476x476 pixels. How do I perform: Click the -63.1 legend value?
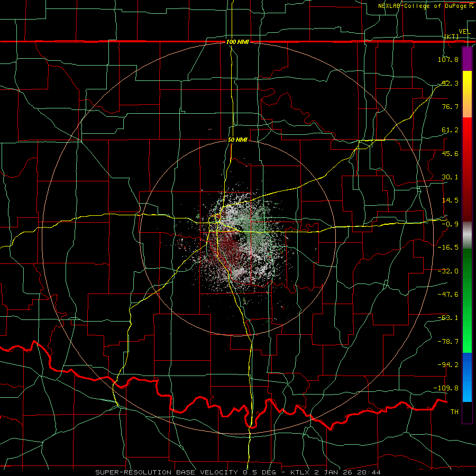click(448, 318)
